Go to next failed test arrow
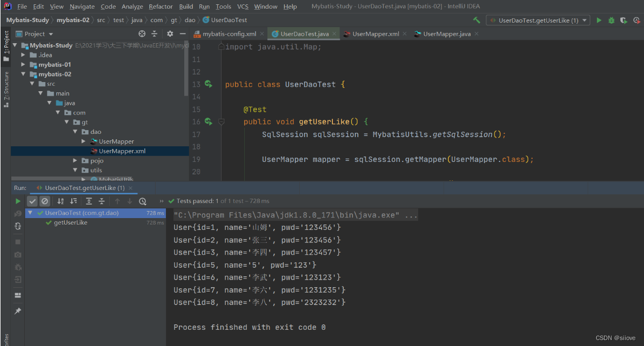644x346 pixels. pyautogui.click(x=130, y=201)
